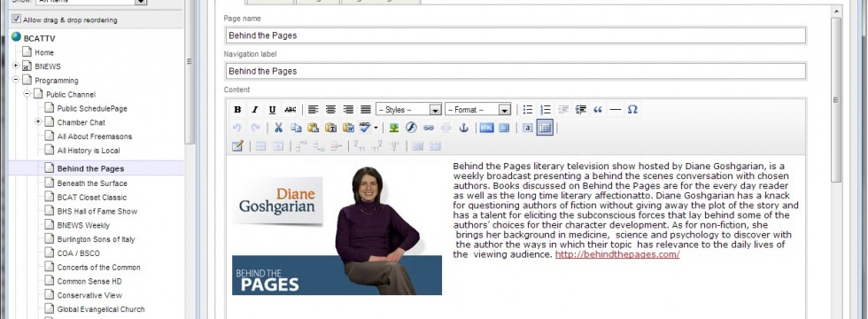This screenshot has height=319, width=868.
Task: Collapse the Public Channel tree node
Action: pyautogui.click(x=27, y=94)
